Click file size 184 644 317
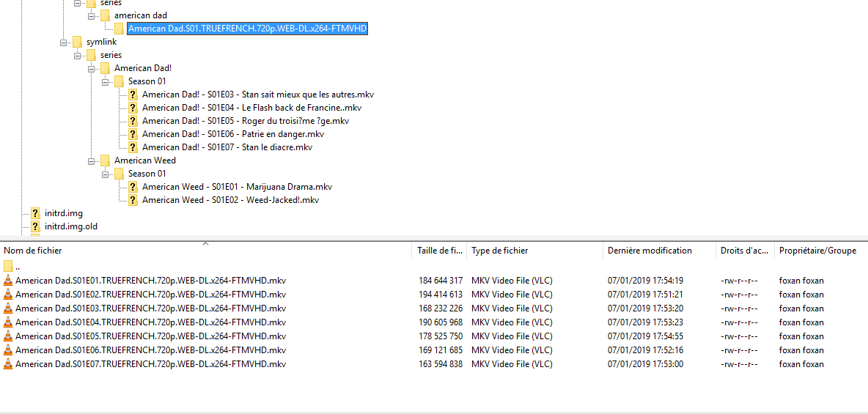 tap(441, 281)
